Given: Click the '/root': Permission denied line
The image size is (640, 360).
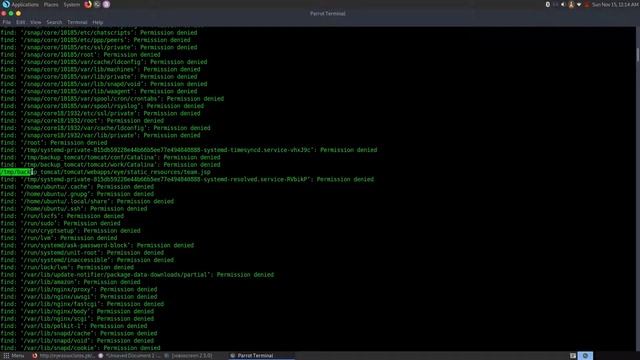Looking at the screenshot, I should click(53, 143).
